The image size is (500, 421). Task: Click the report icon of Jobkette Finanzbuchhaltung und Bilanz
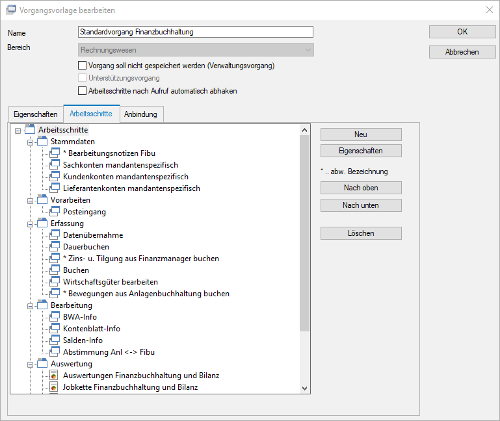click(54, 387)
